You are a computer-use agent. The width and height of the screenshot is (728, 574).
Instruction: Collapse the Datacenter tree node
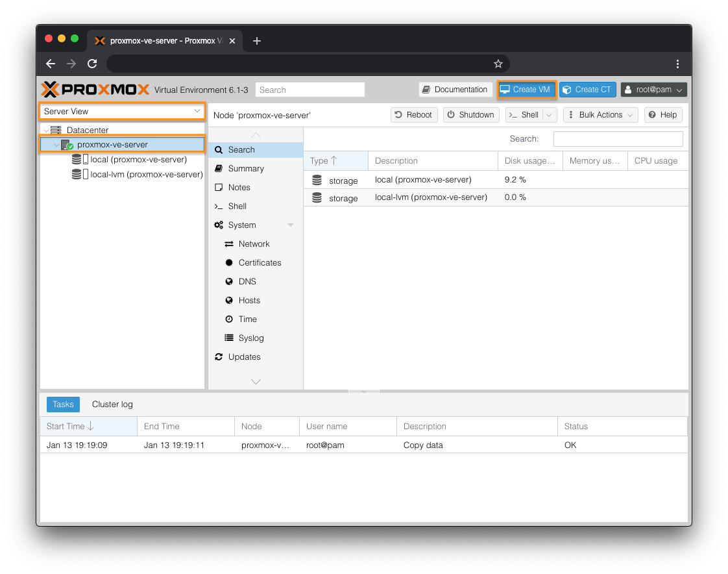point(46,131)
